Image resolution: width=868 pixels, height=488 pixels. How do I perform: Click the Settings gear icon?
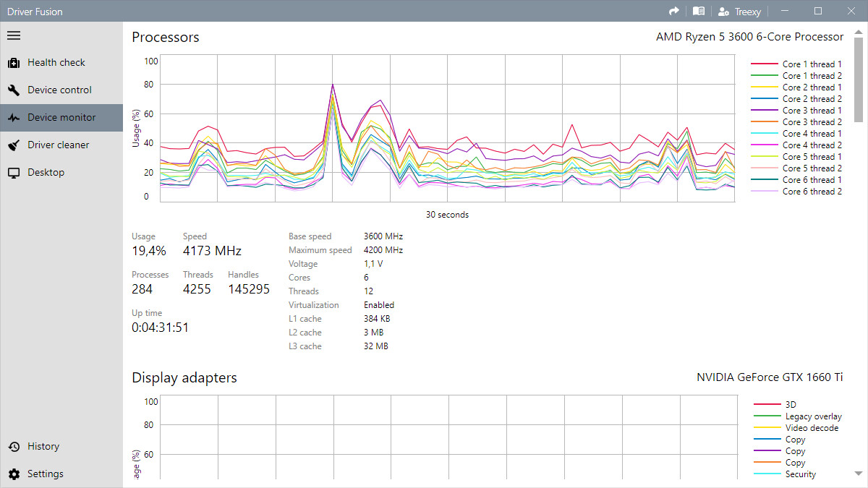coord(14,474)
